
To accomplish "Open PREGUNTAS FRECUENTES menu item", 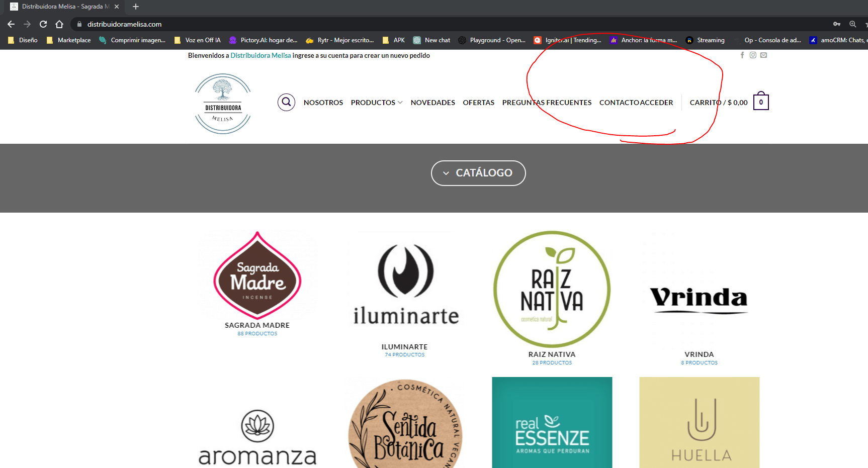I will (x=547, y=103).
